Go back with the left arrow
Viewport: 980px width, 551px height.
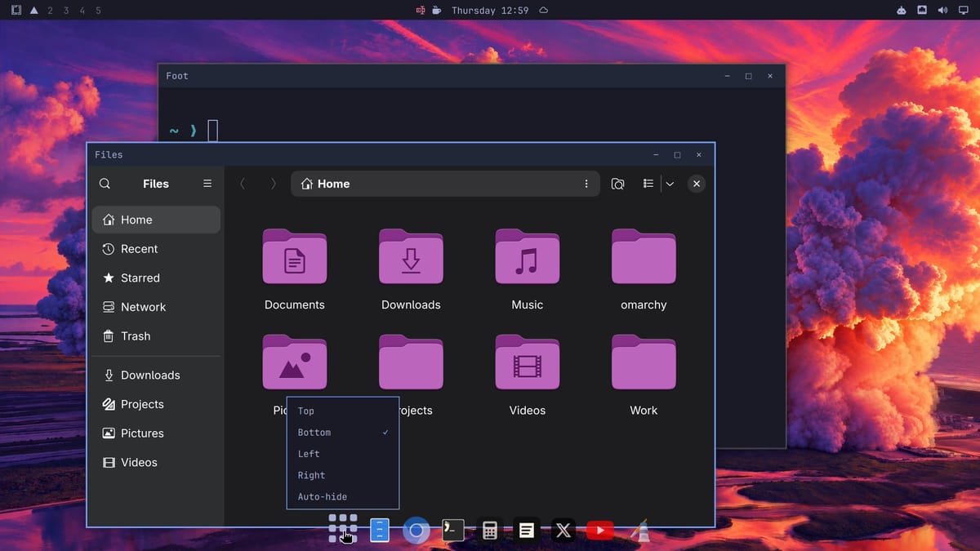243,184
